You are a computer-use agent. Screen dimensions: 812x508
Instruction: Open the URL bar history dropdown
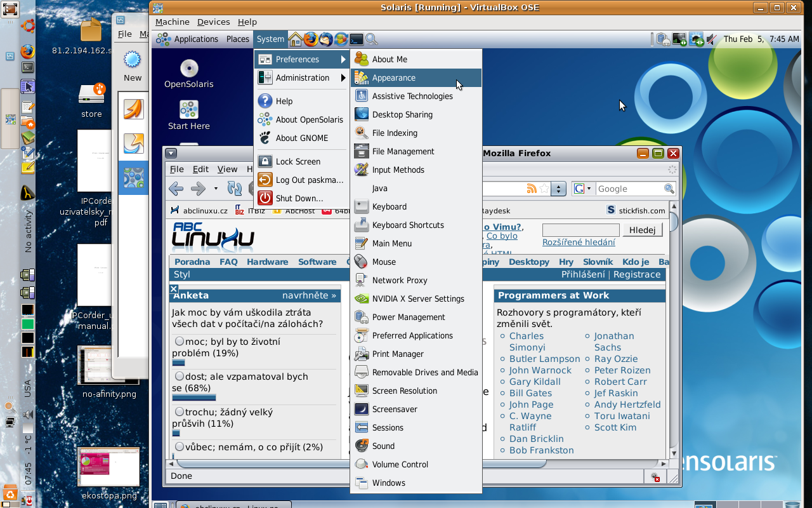558,189
